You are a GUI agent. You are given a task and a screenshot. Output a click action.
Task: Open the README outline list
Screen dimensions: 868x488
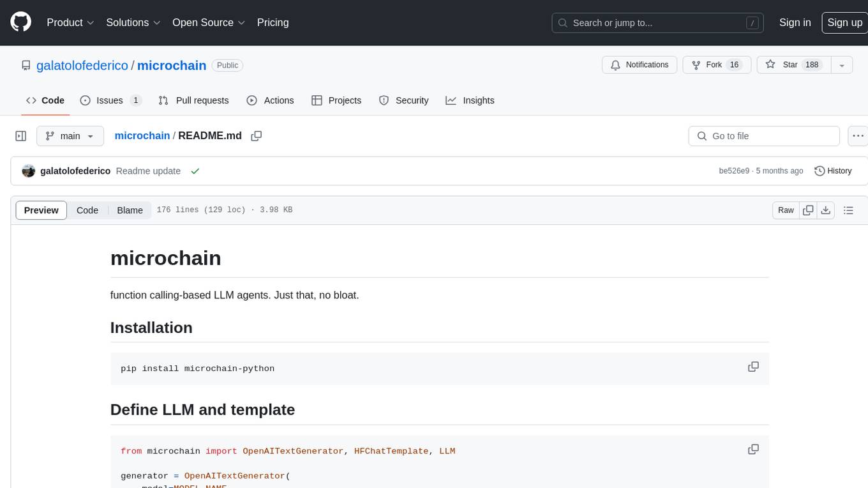848,210
